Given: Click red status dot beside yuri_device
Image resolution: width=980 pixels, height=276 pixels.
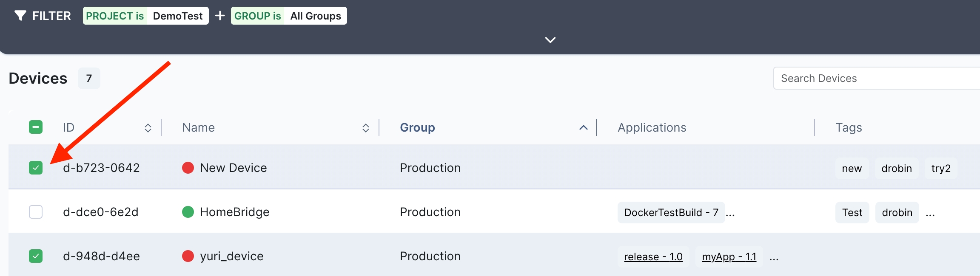Looking at the screenshot, I should tap(188, 256).
